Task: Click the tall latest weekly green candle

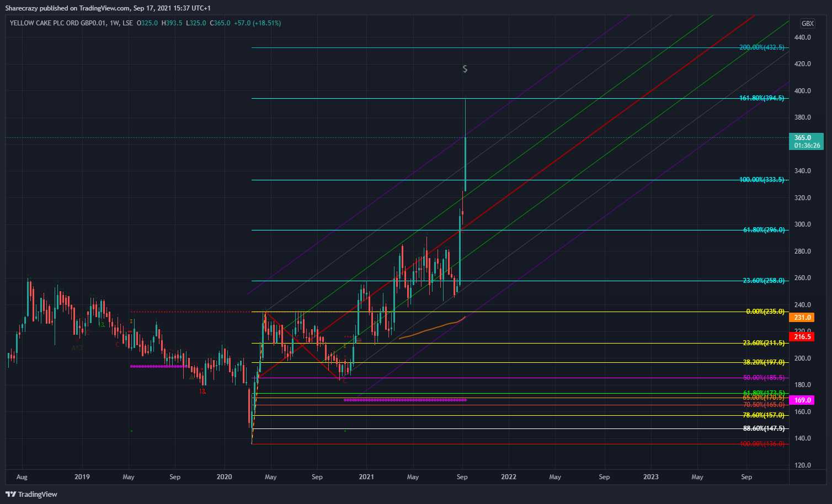Action: 466,164
